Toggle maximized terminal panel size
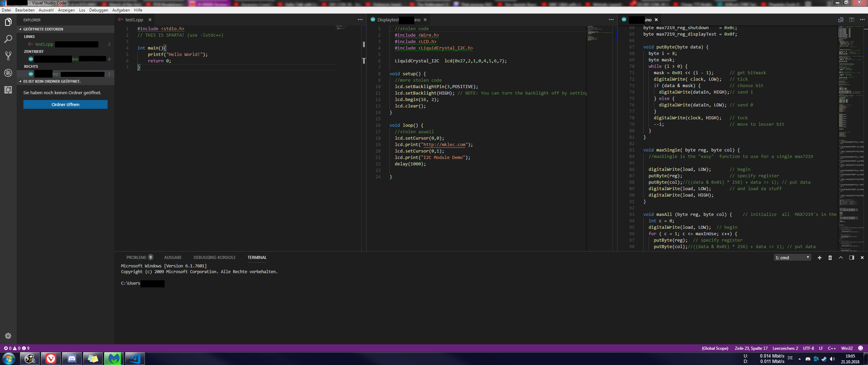The image size is (868, 365). coord(841,258)
